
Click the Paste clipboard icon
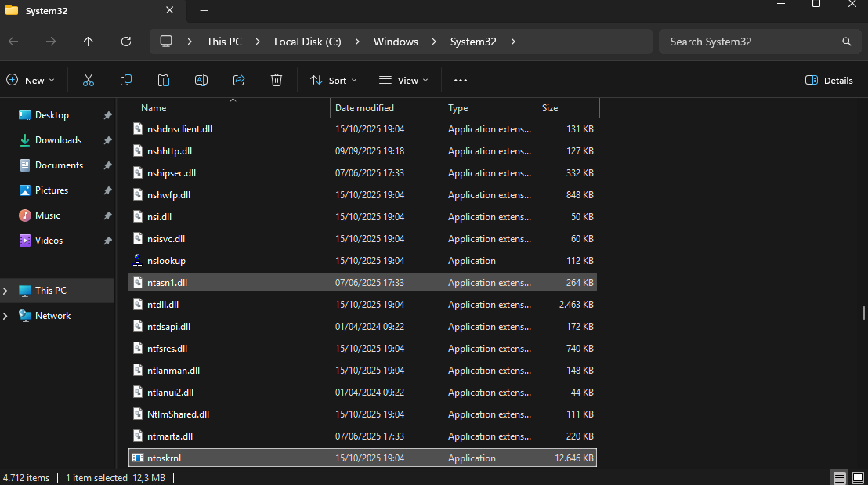[x=163, y=80]
